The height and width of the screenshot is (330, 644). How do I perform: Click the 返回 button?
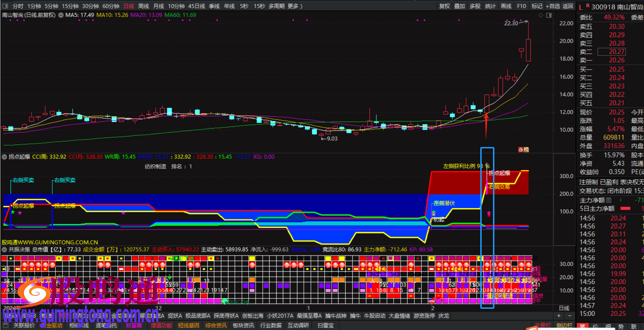(x=568, y=6)
